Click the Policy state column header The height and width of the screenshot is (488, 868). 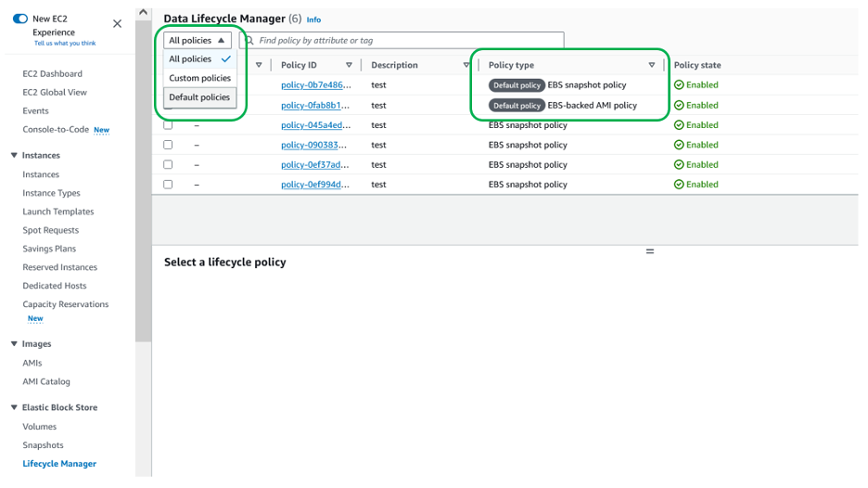click(697, 65)
